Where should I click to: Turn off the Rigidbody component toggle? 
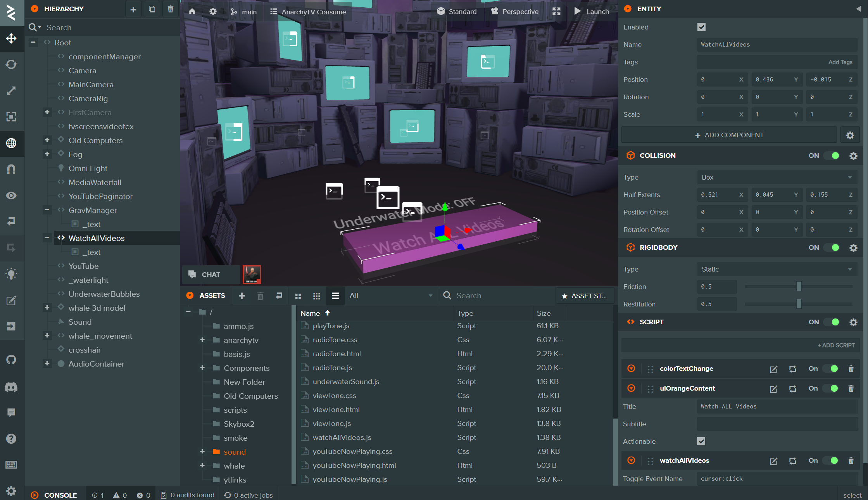pyautogui.click(x=832, y=247)
